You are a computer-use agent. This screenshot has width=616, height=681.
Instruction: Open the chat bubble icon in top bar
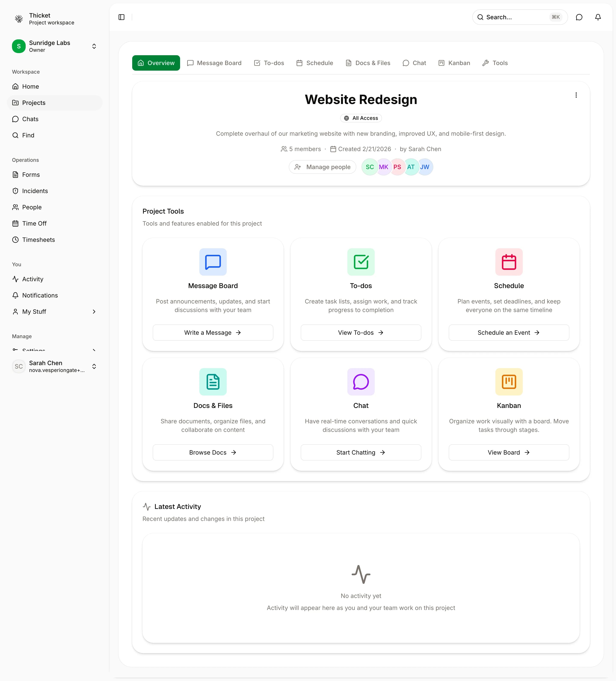[x=579, y=17]
